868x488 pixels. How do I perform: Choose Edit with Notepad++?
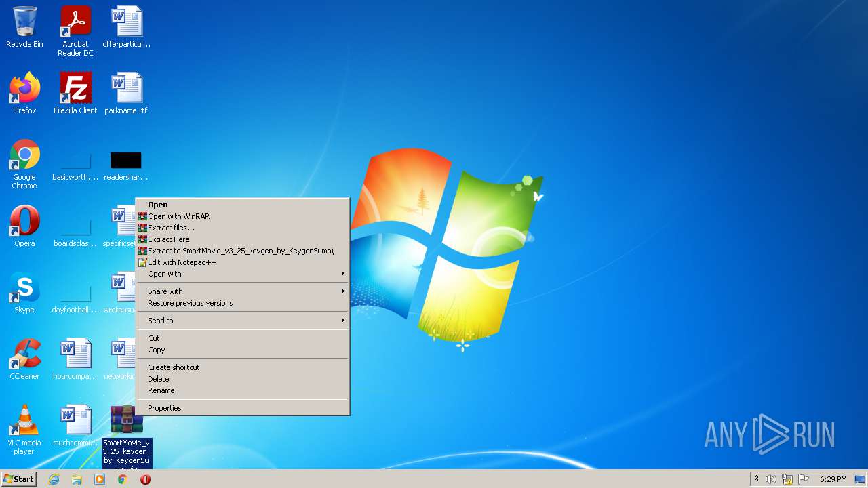click(x=243, y=262)
